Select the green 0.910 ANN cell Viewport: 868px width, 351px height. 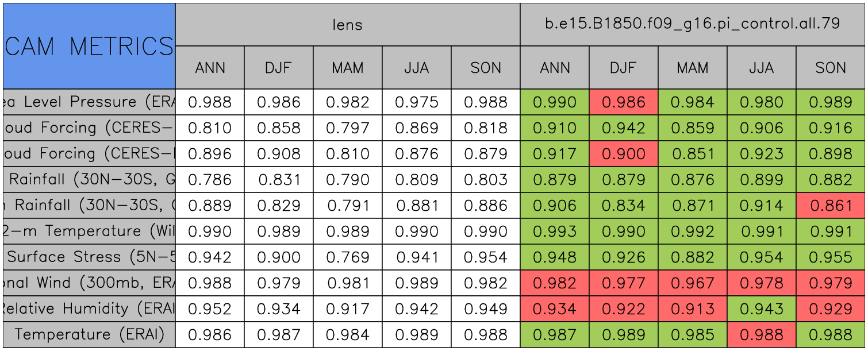(554, 128)
